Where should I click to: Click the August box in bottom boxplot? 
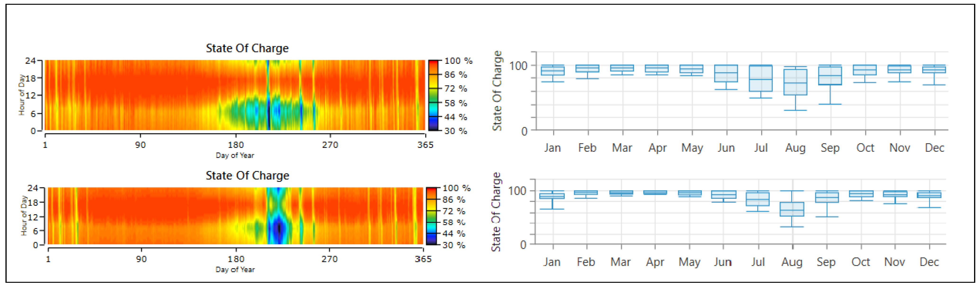792,209
